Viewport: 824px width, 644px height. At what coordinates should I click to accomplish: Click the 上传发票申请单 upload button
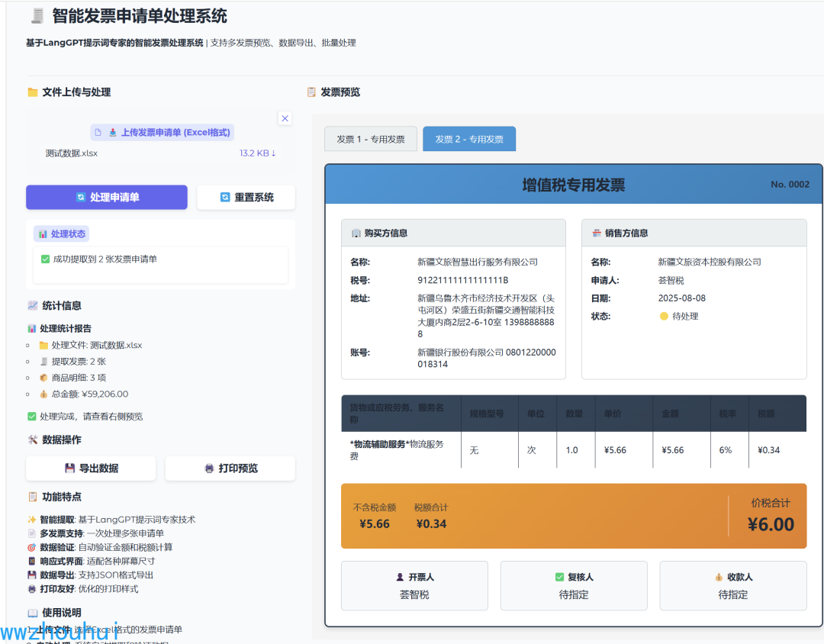pyautogui.click(x=162, y=132)
